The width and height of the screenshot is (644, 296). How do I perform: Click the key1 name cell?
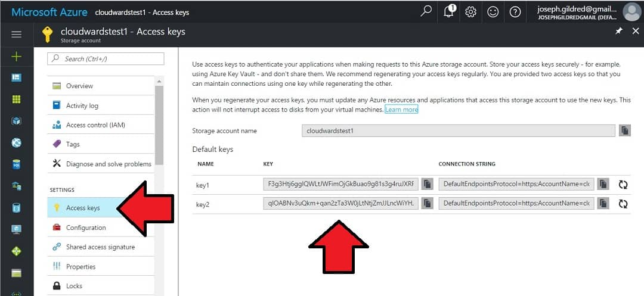click(x=203, y=185)
